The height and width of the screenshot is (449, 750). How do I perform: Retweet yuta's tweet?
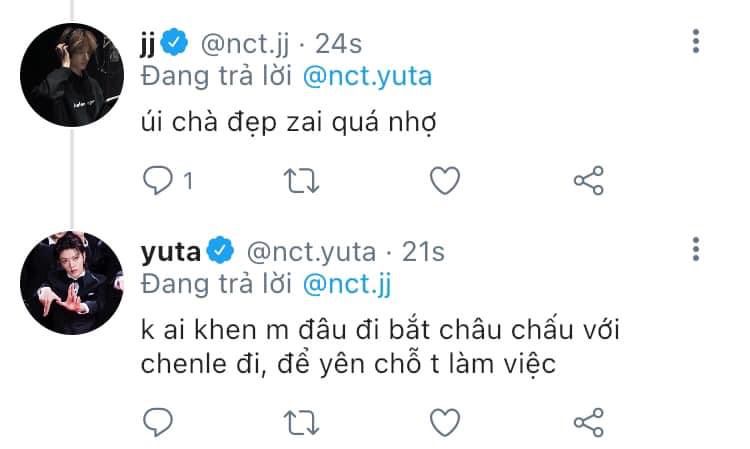coord(301,423)
